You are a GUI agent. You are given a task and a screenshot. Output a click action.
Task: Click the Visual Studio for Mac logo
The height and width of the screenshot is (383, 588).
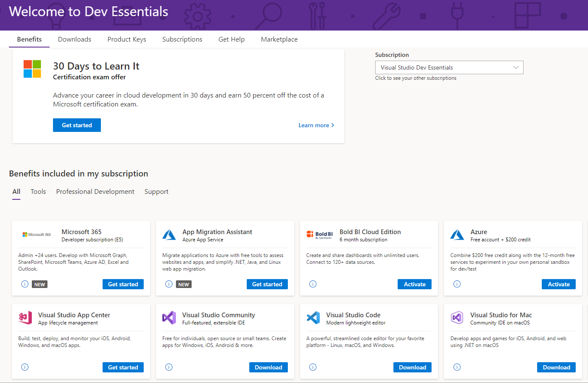click(x=457, y=317)
